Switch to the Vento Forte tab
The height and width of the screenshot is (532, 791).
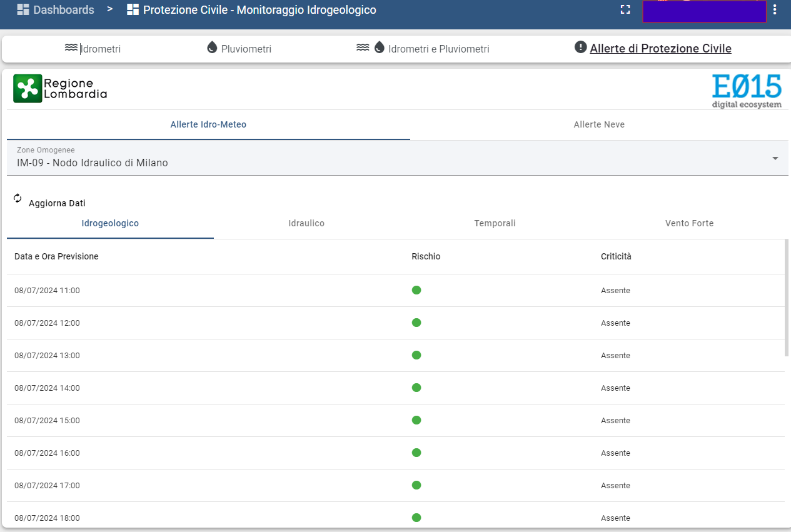[x=689, y=223]
